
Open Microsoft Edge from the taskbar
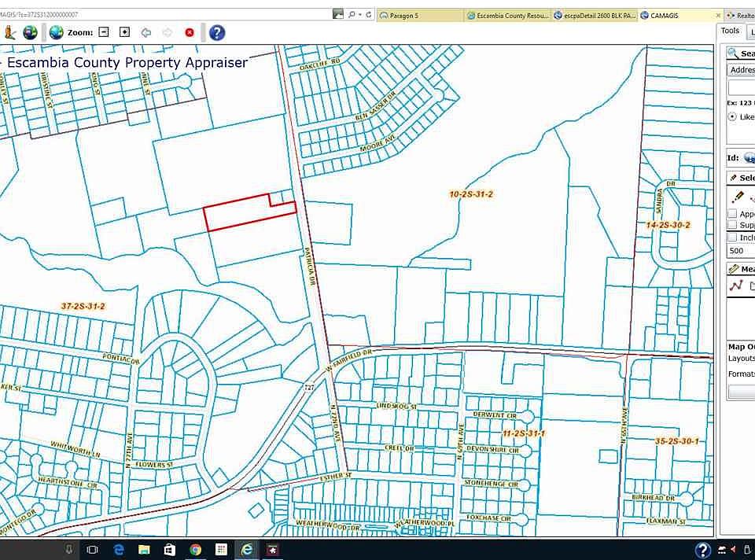(119, 550)
